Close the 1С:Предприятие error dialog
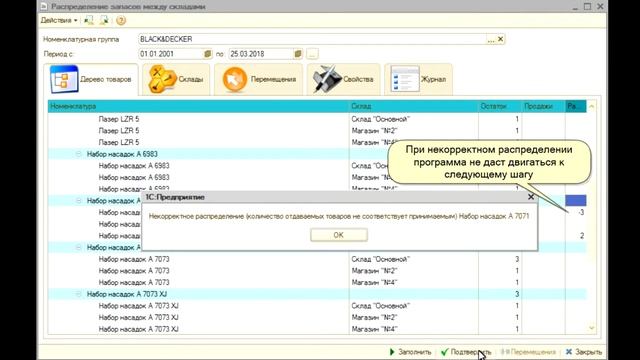Screen dimensions: 640x360 coord(531,197)
